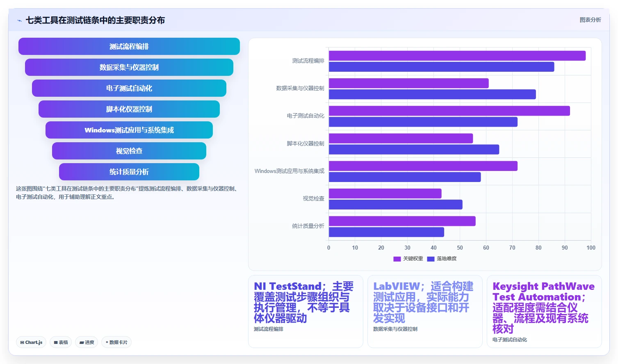This screenshot has width=618, height=364.
Task: Select the 脚本化仪器控制 funnel bar
Action: click(x=129, y=109)
